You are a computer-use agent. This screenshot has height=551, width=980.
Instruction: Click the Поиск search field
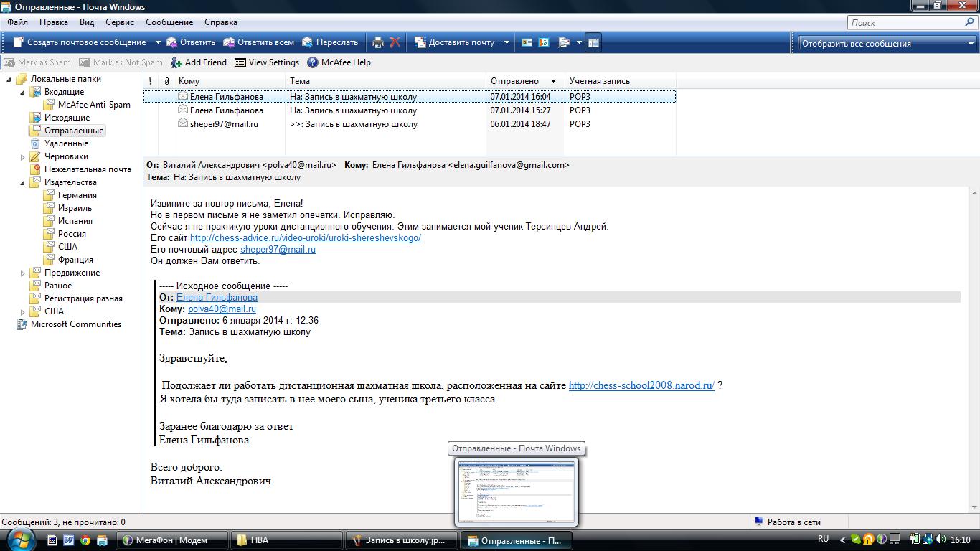point(905,22)
